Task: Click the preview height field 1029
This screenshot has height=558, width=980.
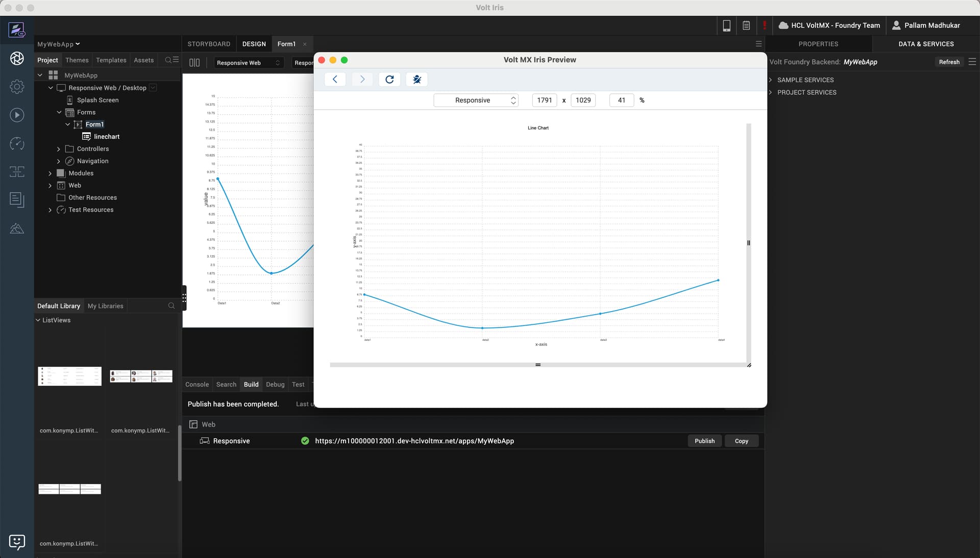Action: [x=583, y=100]
